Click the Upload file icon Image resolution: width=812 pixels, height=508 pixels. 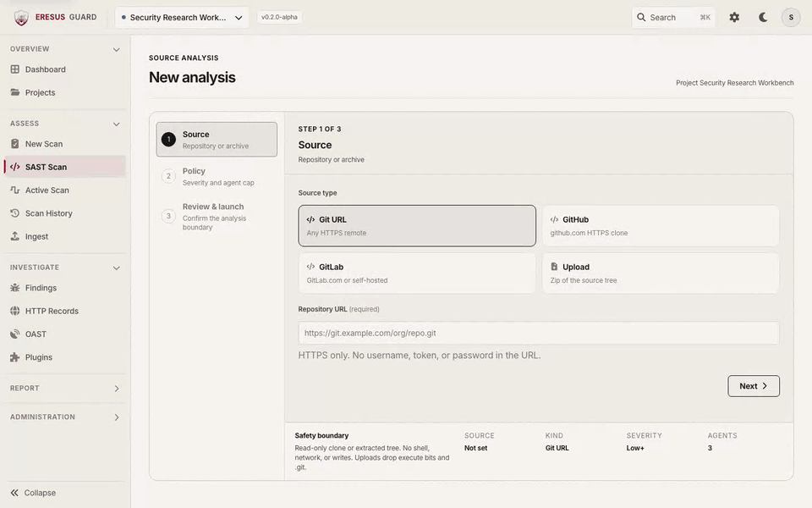click(554, 267)
